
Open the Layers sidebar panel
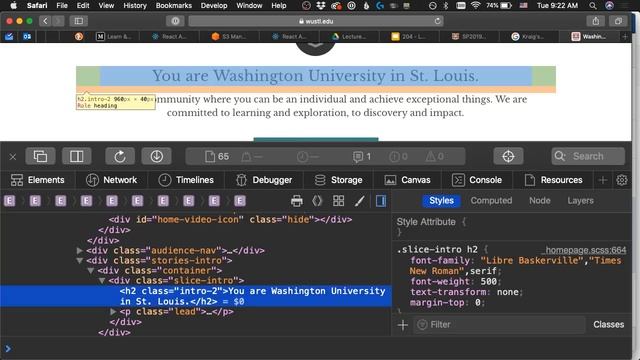pyautogui.click(x=580, y=201)
